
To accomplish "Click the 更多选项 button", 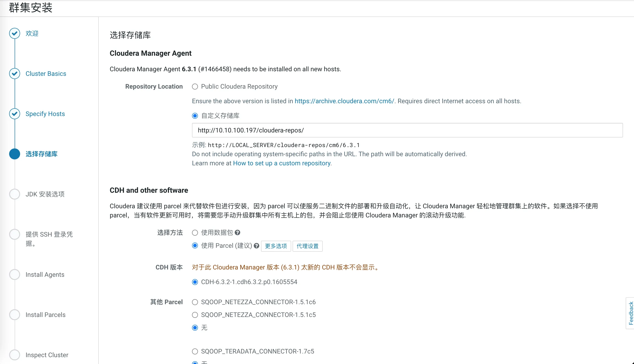I will point(275,246).
